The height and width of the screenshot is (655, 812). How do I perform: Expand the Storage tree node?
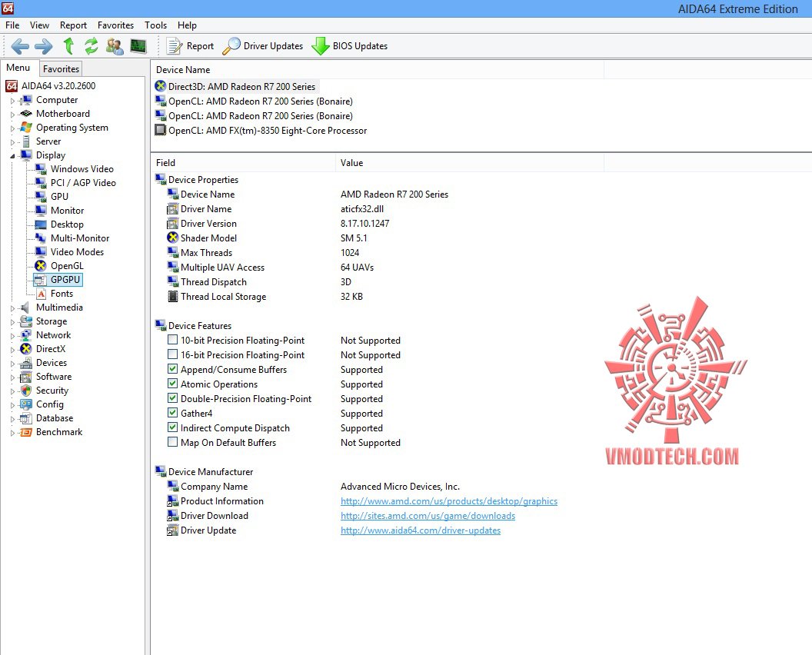point(12,322)
